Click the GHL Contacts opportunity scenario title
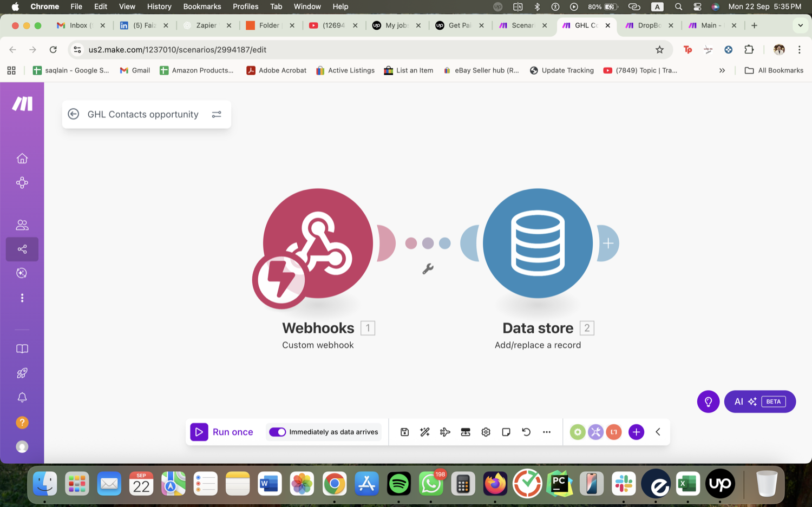Screen dimensions: 812x507 point(143,114)
